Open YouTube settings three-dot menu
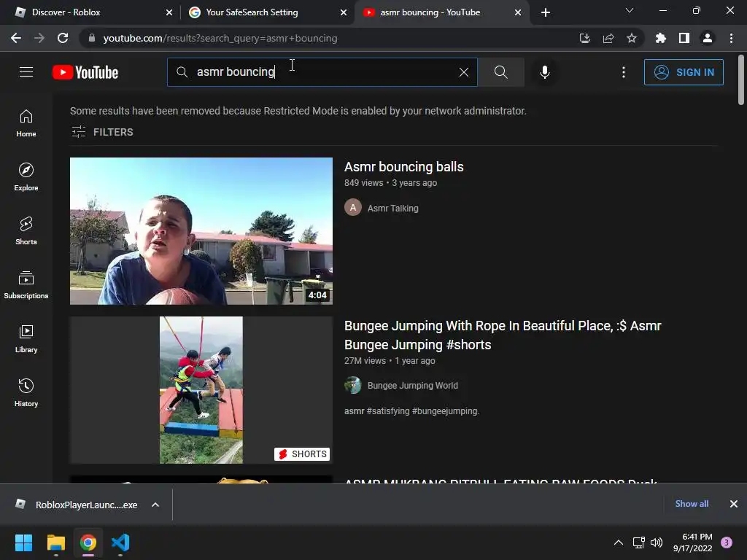 click(x=624, y=72)
